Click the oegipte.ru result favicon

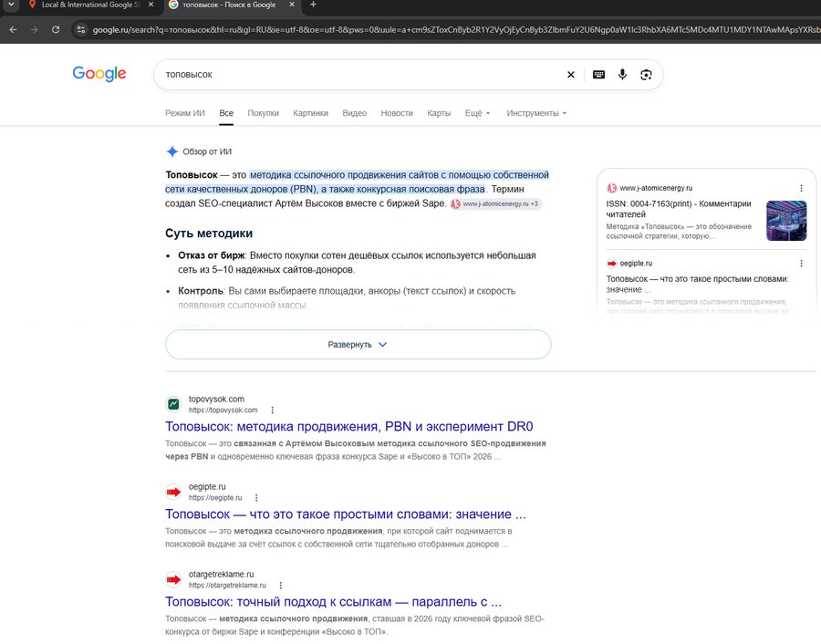173,492
